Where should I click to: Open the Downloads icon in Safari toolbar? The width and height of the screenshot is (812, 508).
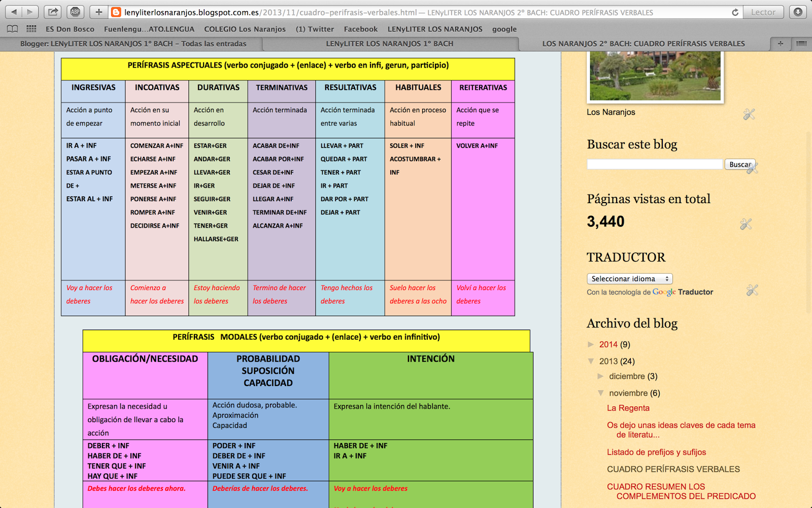point(798,12)
